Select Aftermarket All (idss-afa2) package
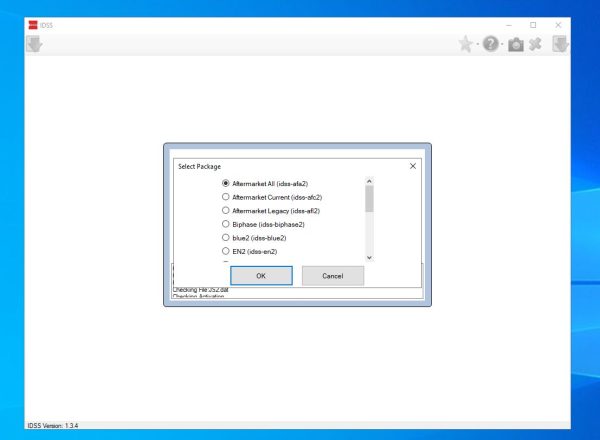 tap(265, 184)
